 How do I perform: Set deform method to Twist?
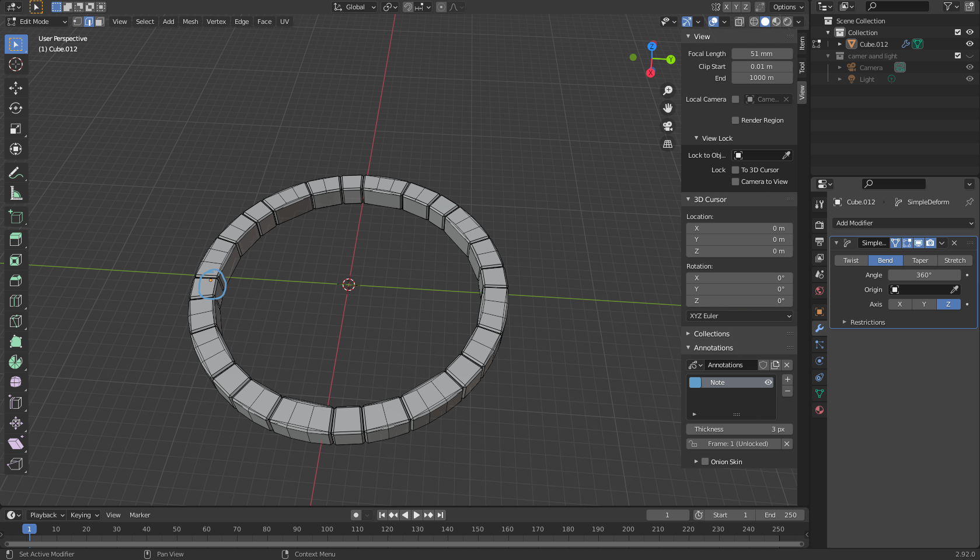[x=851, y=260]
